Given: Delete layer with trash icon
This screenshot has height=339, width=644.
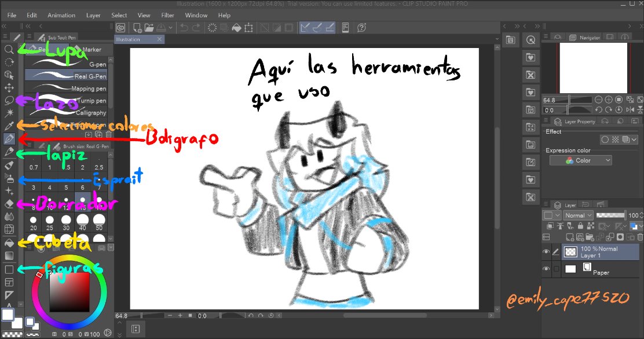Looking at the screenshot, I should 640,237.
